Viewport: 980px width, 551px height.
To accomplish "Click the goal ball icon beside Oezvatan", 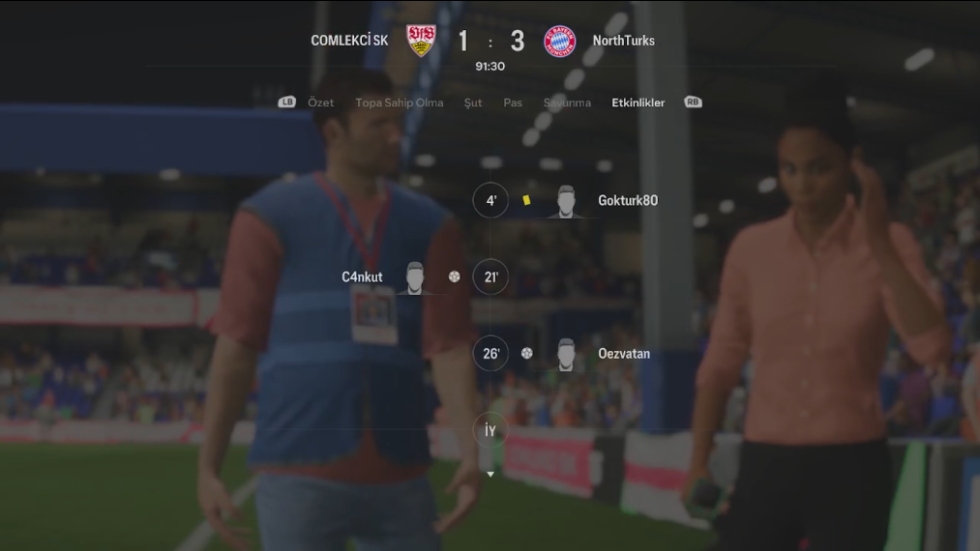I will (527, 354).
